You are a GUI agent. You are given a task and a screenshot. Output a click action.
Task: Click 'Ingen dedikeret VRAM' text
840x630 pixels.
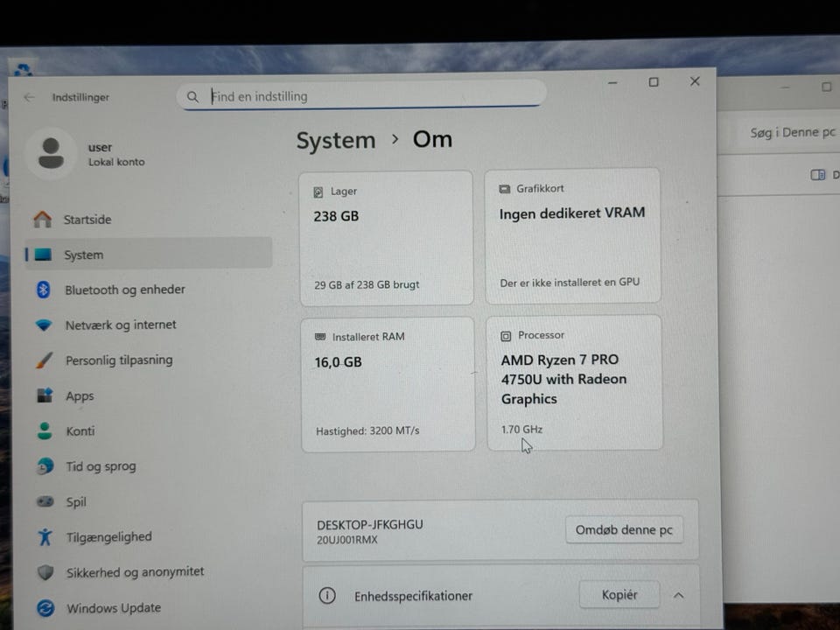pos(572,213)
